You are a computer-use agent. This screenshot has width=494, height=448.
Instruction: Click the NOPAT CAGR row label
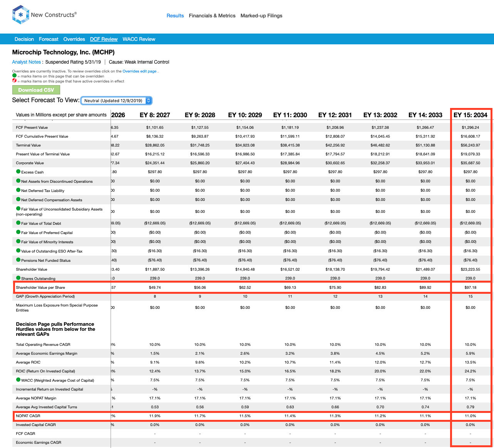(28, 416)
